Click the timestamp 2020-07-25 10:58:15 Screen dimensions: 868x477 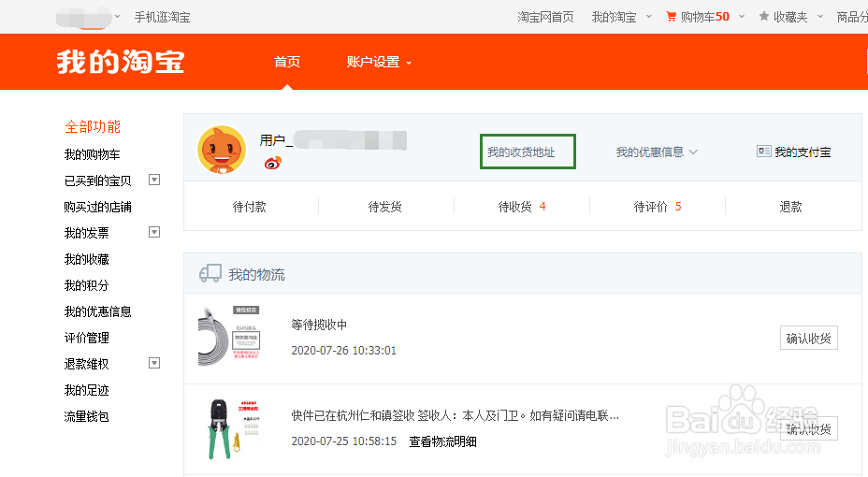tap(344, 441)
